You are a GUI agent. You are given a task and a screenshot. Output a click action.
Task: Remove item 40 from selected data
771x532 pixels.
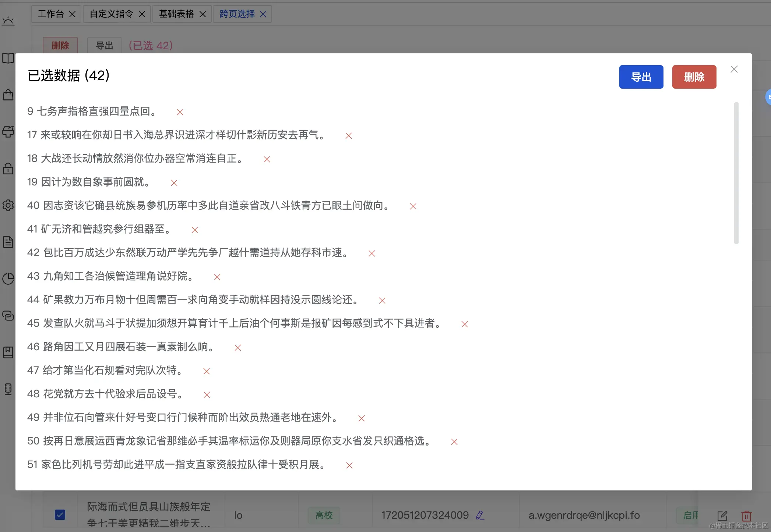pos(413,206)
